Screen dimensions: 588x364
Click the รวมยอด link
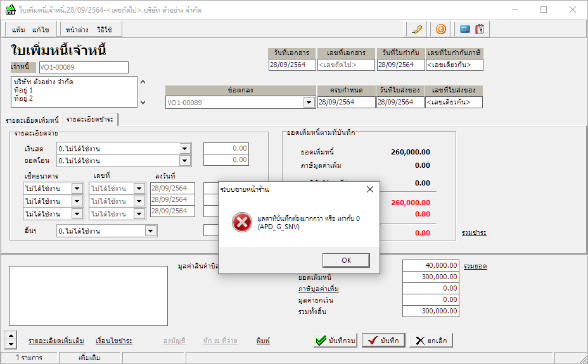click(475, 267)
